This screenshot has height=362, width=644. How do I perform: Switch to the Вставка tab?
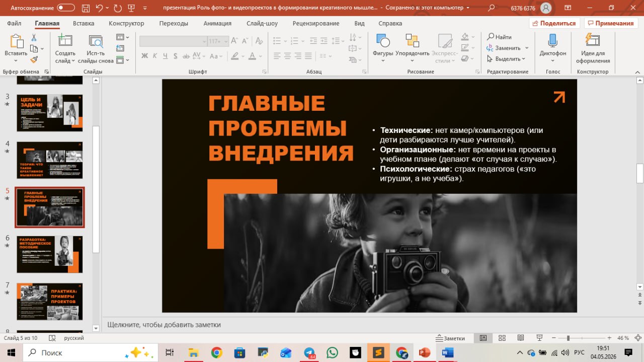click(x=84, y=23)
